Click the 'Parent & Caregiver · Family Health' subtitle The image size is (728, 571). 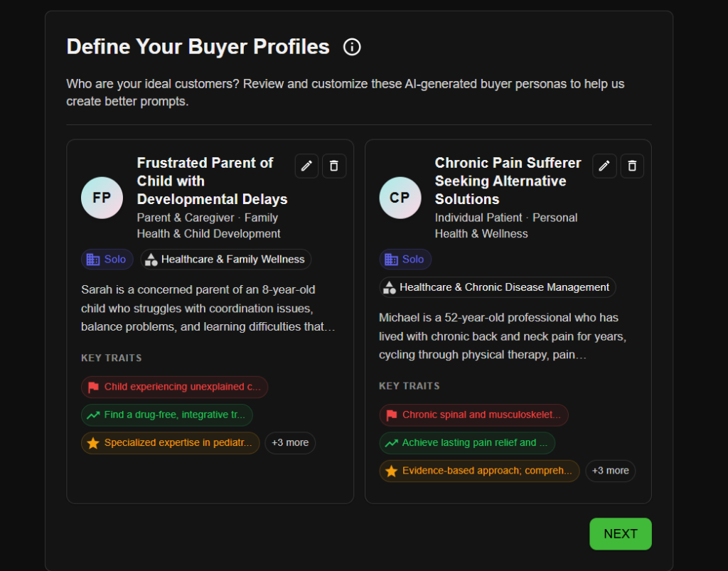tap(208, 225)
